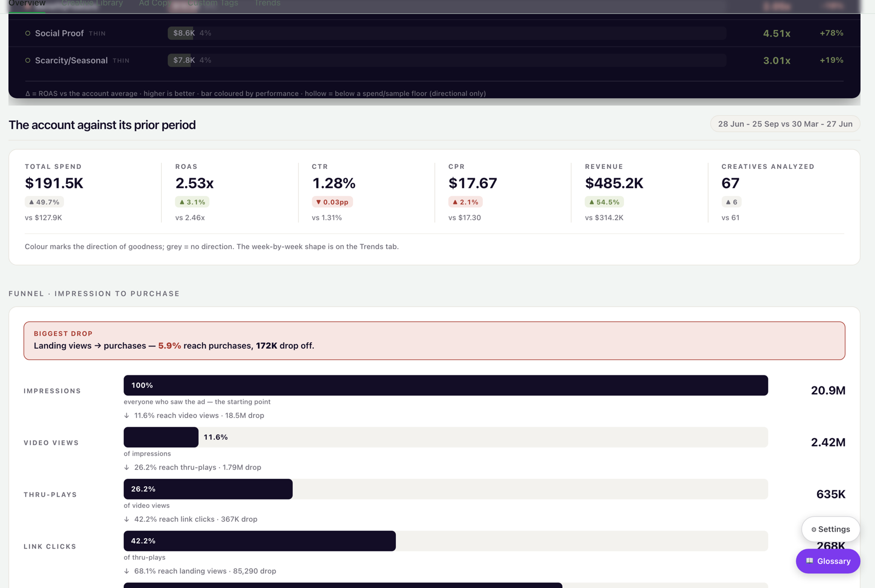Click the 11.6% Video Views funnel bar
This screenshot has height=588, width=875.
[x=161, y=437]
